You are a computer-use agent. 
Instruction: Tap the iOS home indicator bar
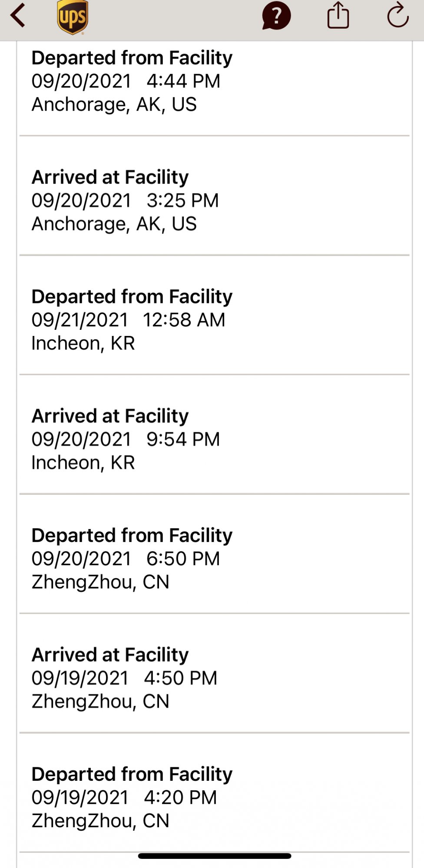(x=215, y=856)
